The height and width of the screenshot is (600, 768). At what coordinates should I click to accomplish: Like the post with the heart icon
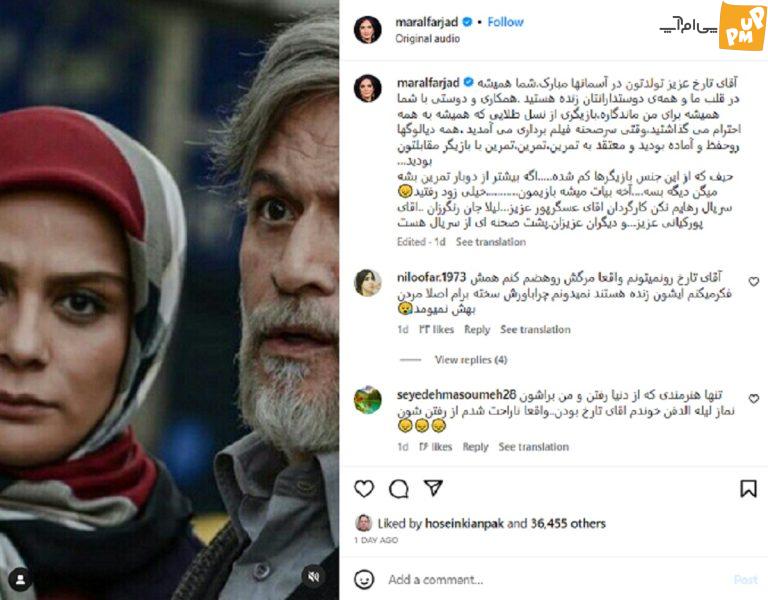point(364,488)
